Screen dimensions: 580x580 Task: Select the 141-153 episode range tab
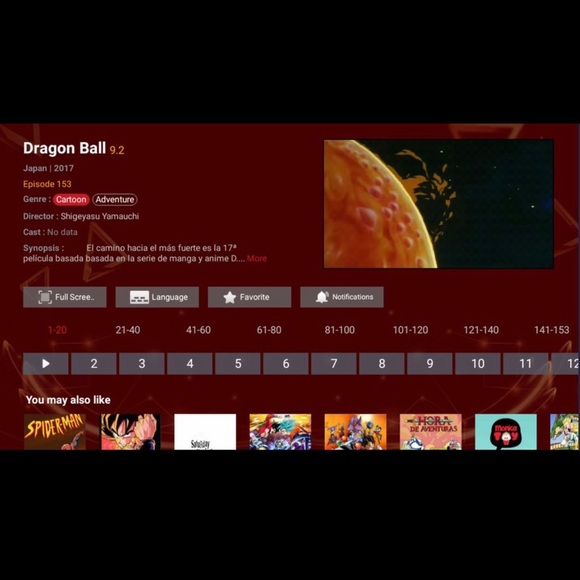tap(552, 330)
